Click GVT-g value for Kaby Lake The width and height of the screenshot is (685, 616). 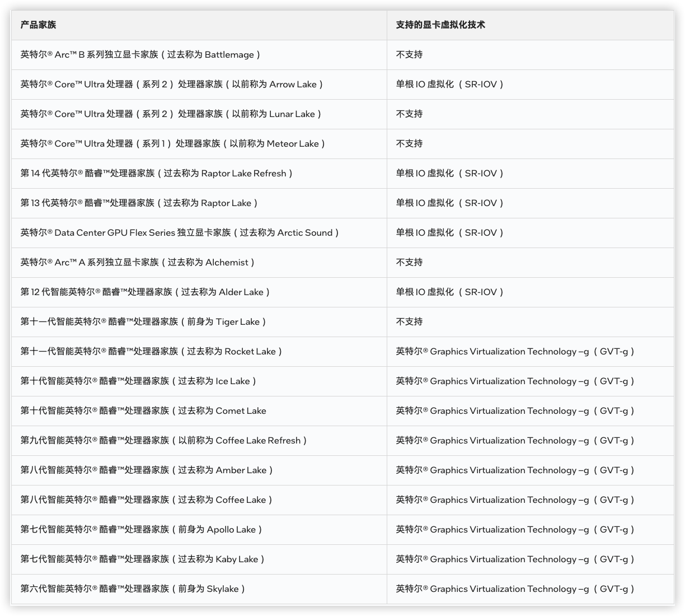(x=515, y=559)
